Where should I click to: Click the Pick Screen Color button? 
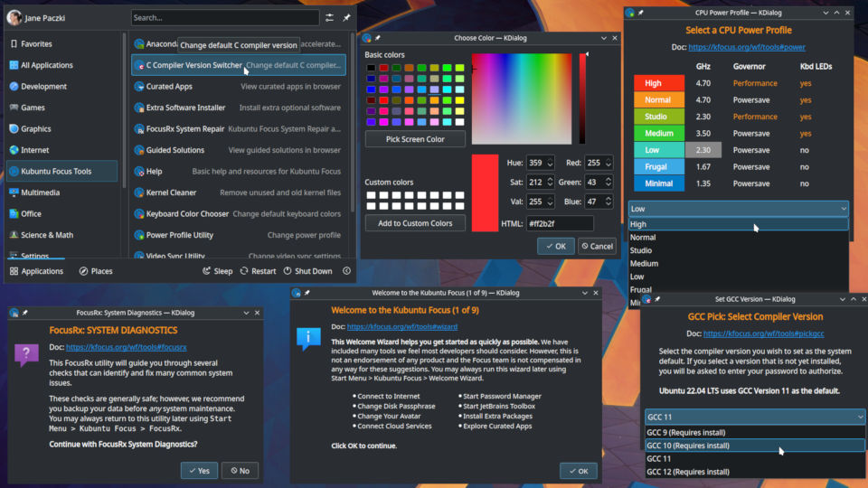coord(415,139)
